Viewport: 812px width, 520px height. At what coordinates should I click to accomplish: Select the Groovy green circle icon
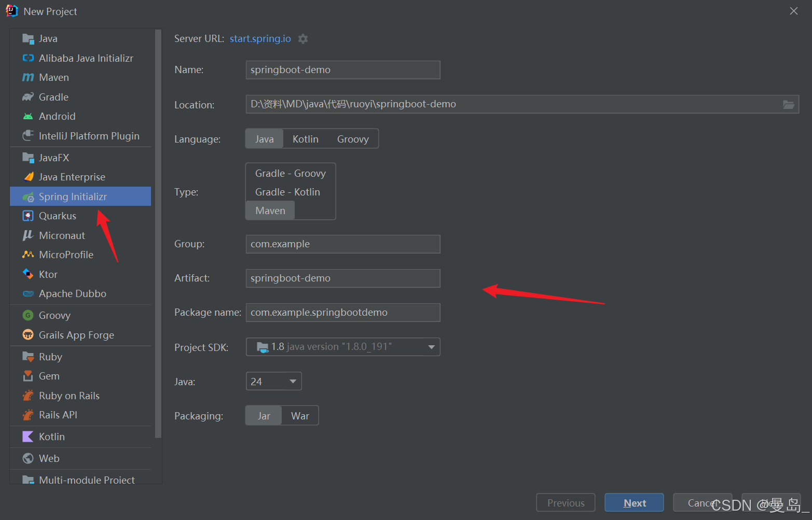28,315
